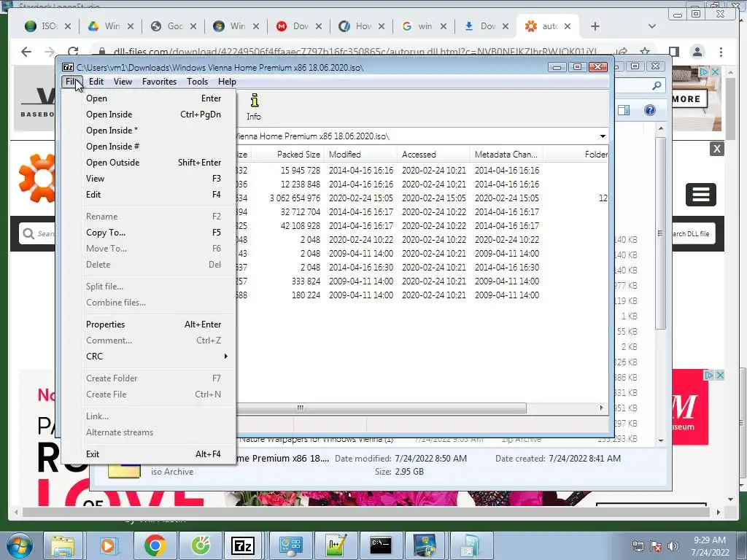Bookmark this page with star icon
Image resolution: width=747 pixels, height=560 pixels.
click(x=645, y=52)
